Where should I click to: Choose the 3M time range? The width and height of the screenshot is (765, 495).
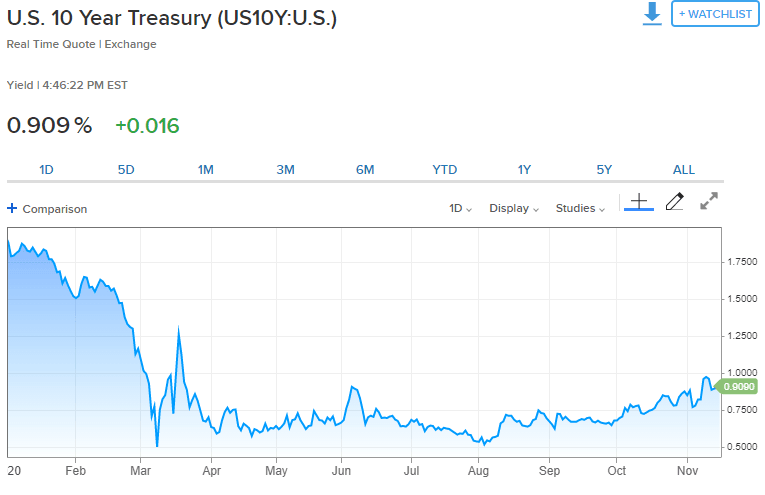click(285, 170)
